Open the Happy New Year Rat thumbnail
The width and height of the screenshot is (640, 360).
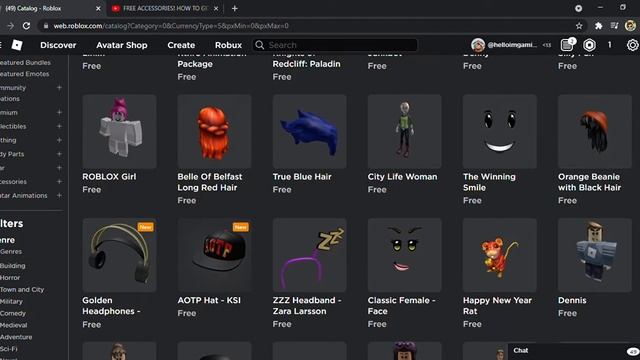pyautogui.click(x=500, y=255)
